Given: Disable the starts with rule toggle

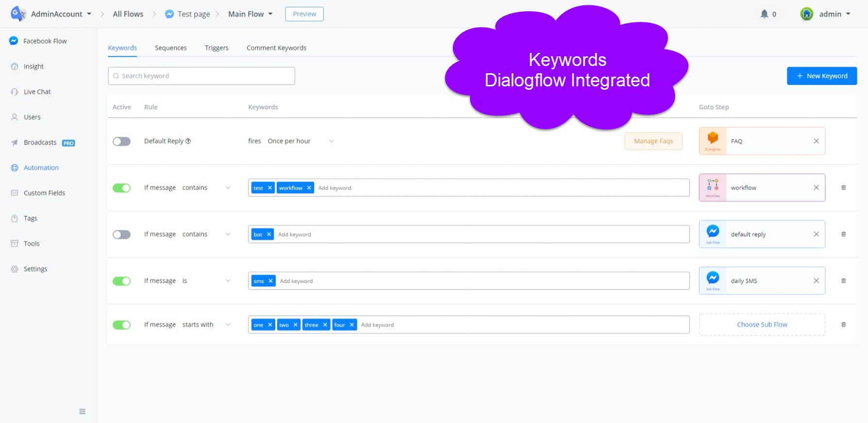Looking at the screenshot, I should [x=121, y=325].
